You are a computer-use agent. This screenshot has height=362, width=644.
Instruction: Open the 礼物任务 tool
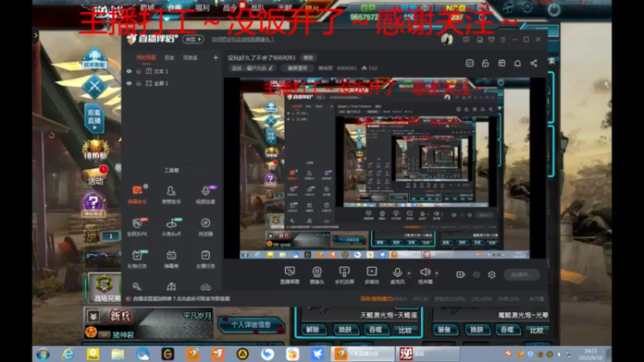pos(137,258)
